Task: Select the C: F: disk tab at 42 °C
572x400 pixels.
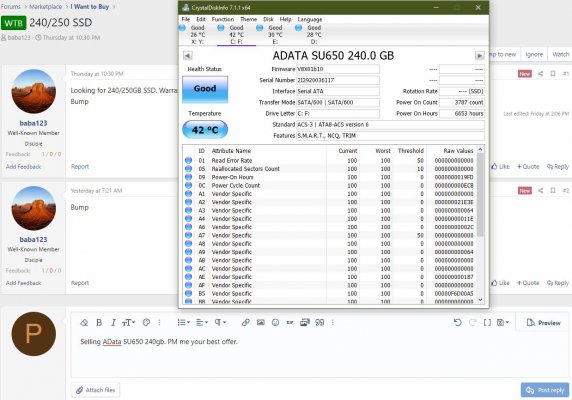Action: 236,35
